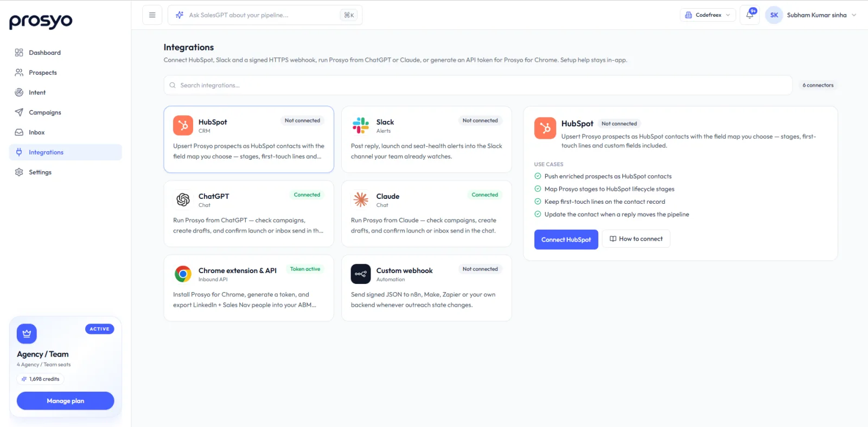Image resolution: width=868 pixels, height=427 pixels.
Task: Open the Claude card title
Action: 388,196
